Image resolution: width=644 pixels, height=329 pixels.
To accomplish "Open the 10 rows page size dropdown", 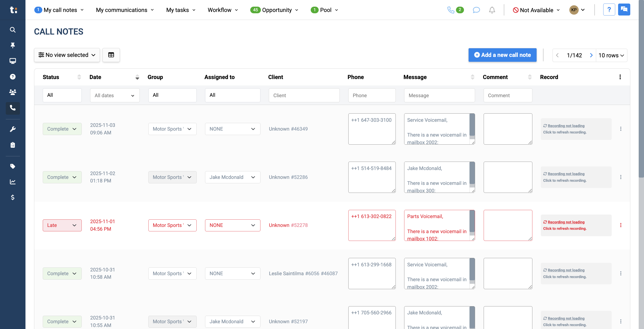I will [x=611, y=55].
